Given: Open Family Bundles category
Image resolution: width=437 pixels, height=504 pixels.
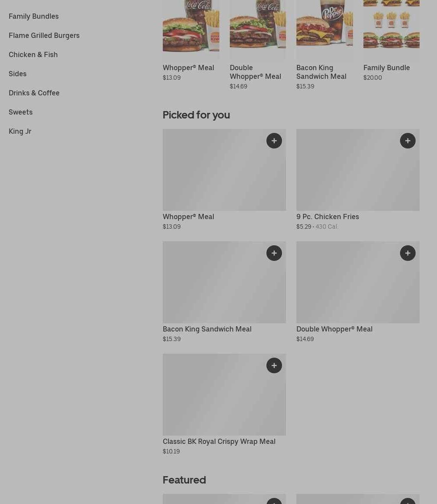Looking at the screenshot, I should 34,17.
